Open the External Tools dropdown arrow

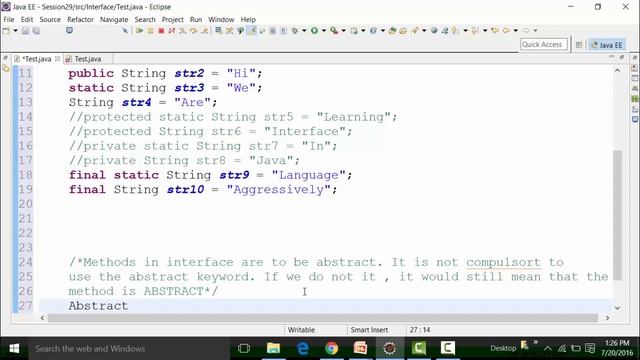343,31
